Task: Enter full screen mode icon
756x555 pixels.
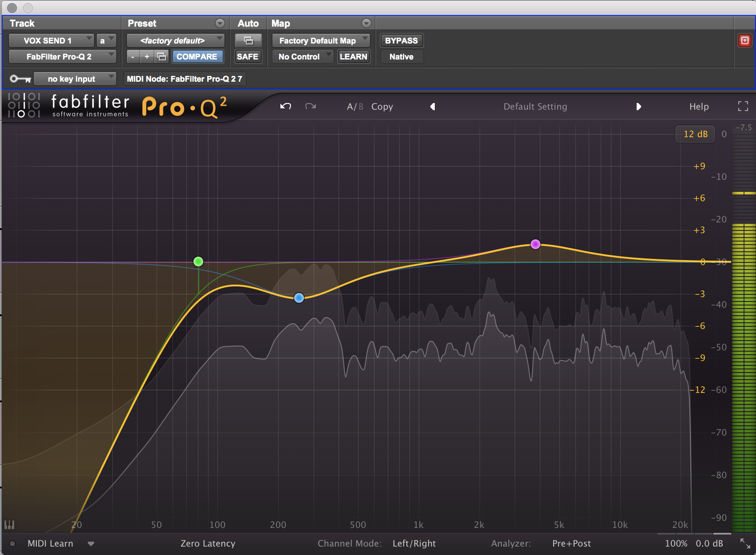Action: point(743,106)
